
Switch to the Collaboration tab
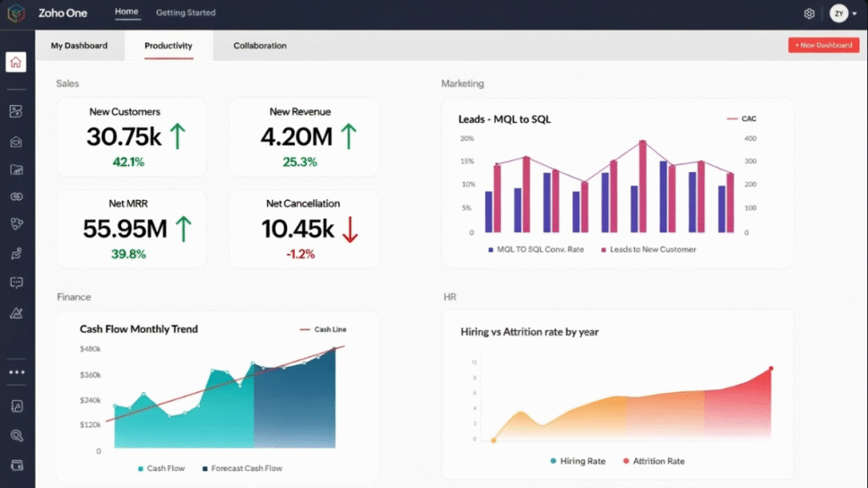point(259,46)
